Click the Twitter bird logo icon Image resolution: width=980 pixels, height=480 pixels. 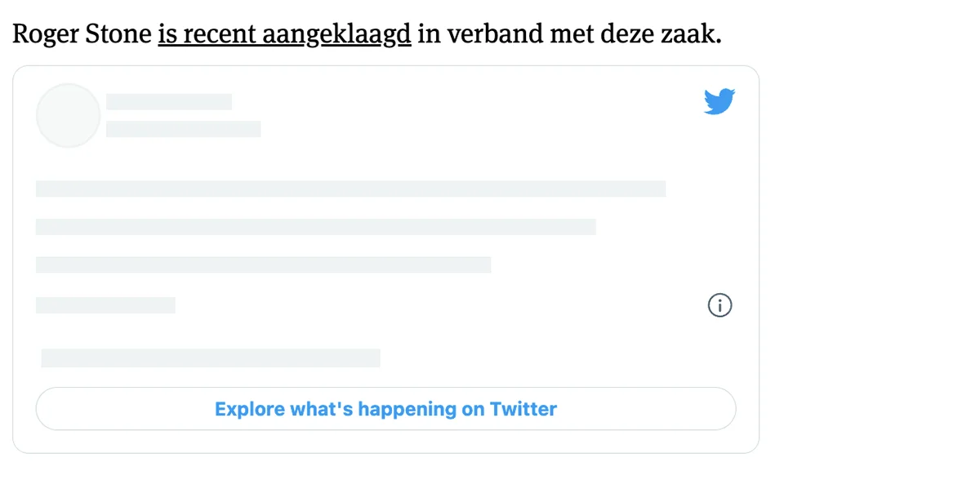click(719, 102)
